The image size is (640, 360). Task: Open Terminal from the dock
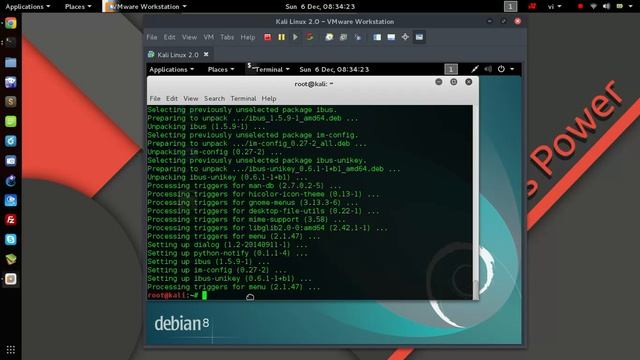click(x=11, y=42)
